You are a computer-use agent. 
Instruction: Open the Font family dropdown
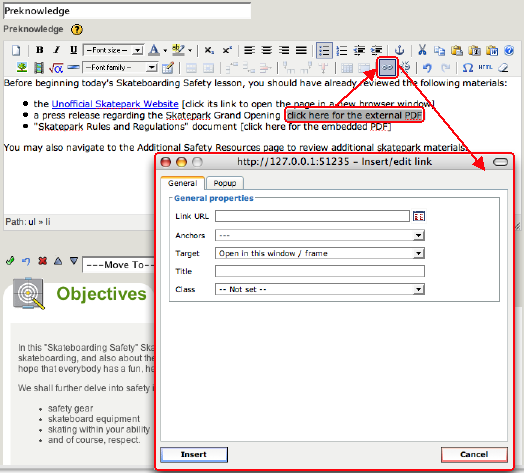click(120, 68)
